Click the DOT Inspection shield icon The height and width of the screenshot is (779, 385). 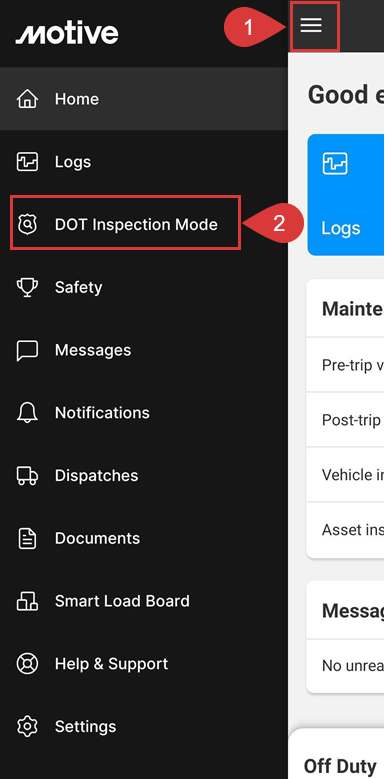click(27, 225)
